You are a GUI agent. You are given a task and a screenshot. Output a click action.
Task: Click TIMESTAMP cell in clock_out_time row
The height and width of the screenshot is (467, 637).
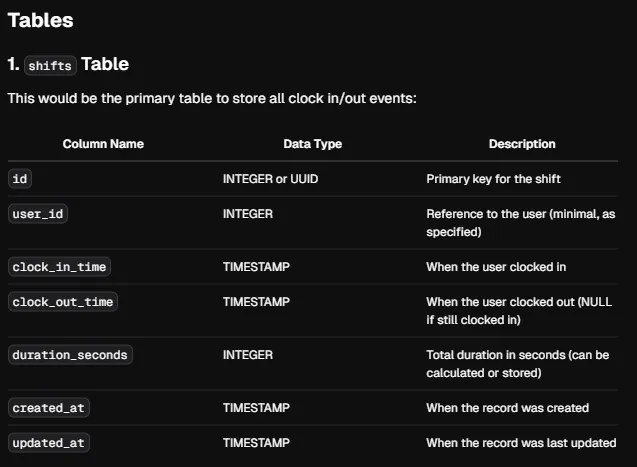click(x=256, y=302)
